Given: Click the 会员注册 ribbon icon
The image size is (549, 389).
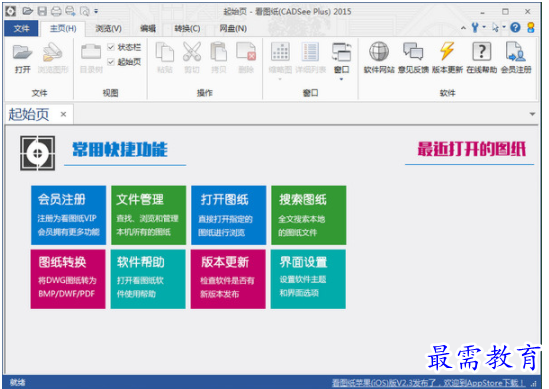Looking at the screenshot, I should tap(516, 51).
